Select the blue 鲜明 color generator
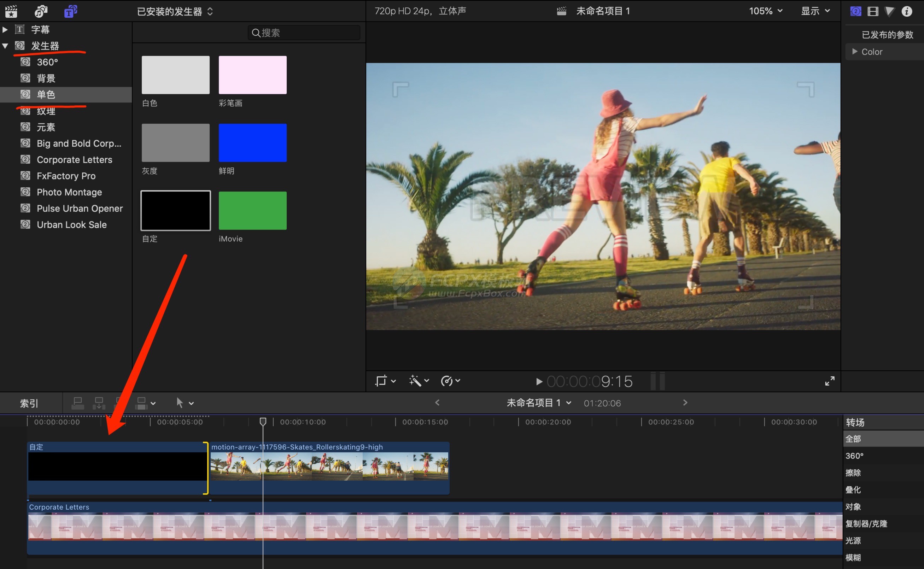This screenshot has height=569, width=924. (x=252, y=143)
